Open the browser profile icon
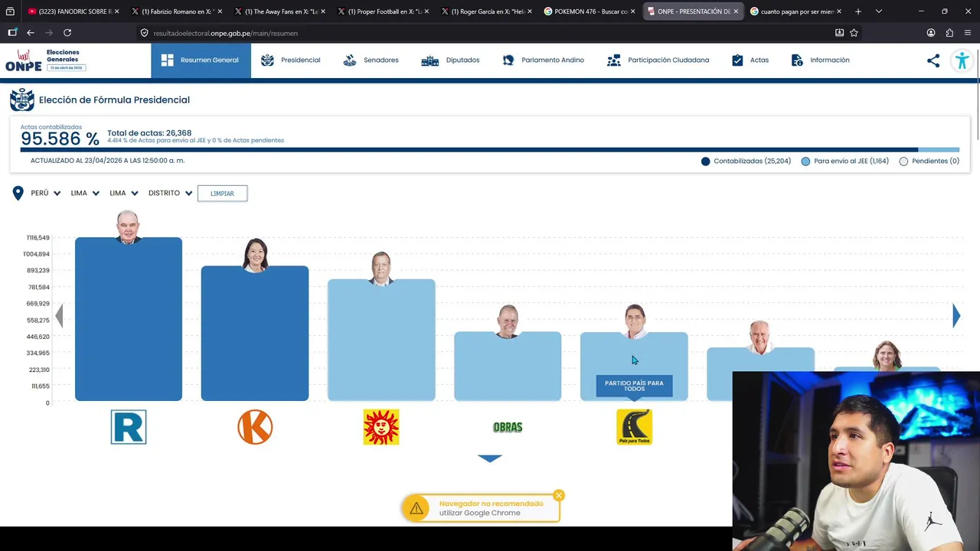 click(931, 33)
